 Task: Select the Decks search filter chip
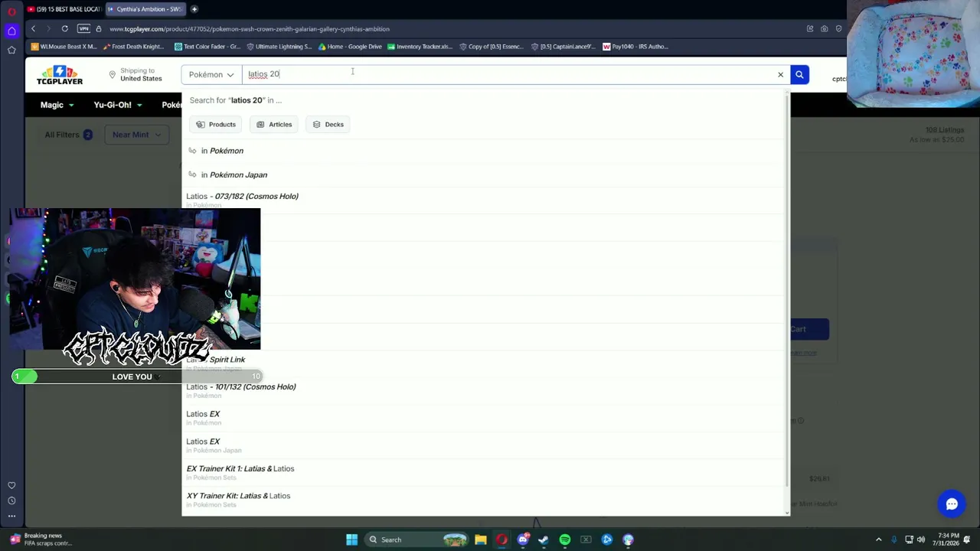point(328,124)
